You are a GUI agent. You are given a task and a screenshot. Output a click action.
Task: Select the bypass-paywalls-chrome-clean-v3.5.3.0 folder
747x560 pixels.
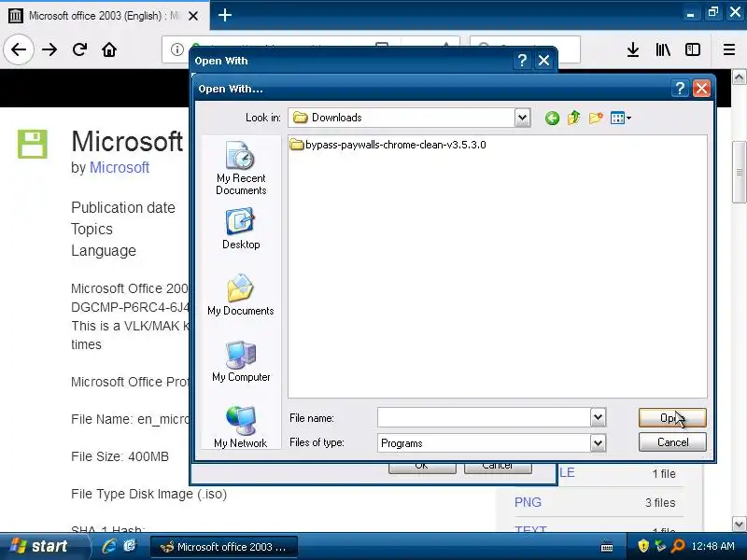click(x=388, y=145)
